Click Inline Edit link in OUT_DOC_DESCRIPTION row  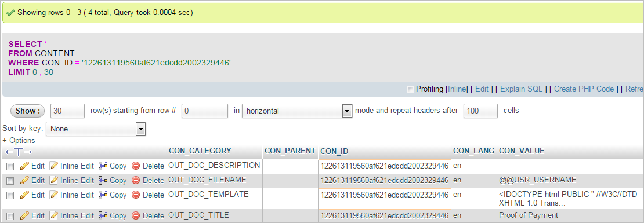tap(77, 166)
